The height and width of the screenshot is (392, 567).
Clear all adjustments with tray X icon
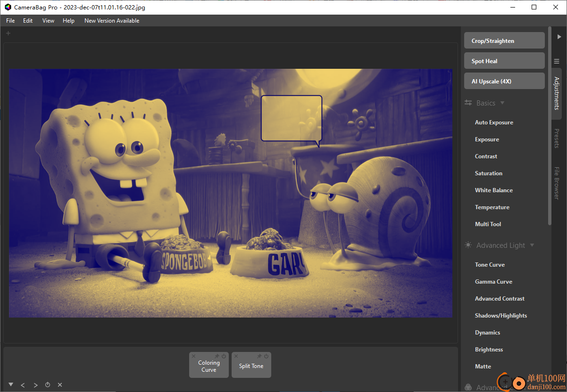click(x=60, y=385)
